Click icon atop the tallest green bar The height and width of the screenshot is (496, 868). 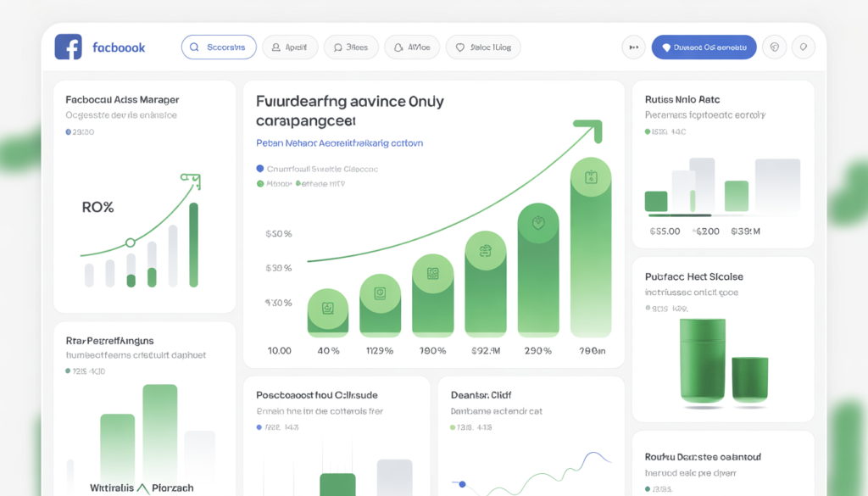(x=591, y=177)
